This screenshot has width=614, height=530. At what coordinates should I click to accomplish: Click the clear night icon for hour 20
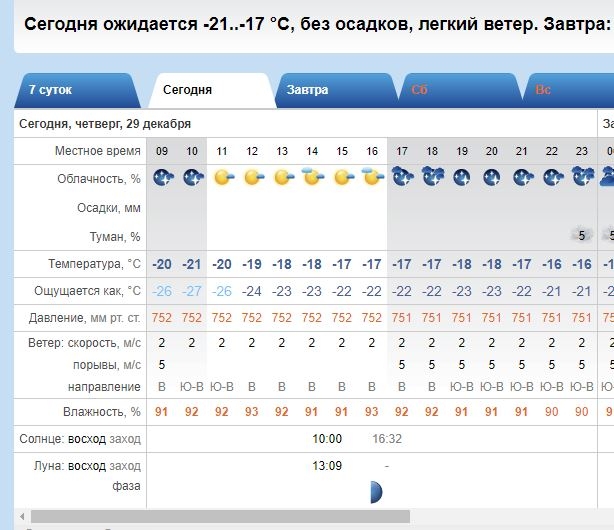[x=491, y=177]
